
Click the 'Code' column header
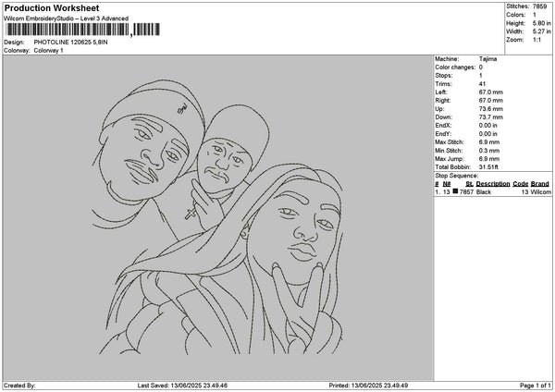click(x=520, y=184)
